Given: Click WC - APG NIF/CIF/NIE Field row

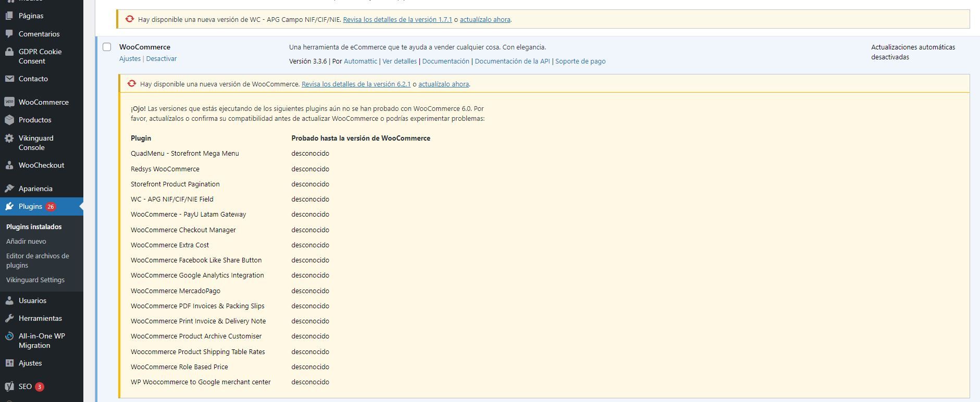Looking at the screenshot, I should tap(172, 199).
